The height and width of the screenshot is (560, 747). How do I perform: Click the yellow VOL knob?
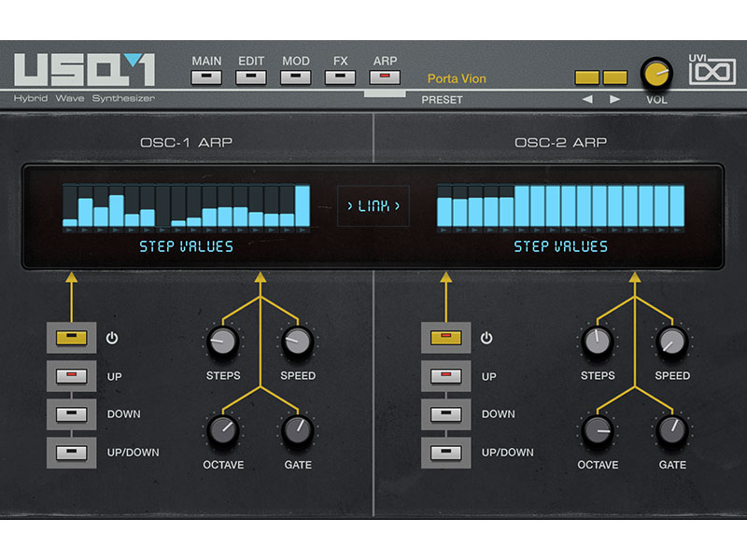tap(656, 73)
